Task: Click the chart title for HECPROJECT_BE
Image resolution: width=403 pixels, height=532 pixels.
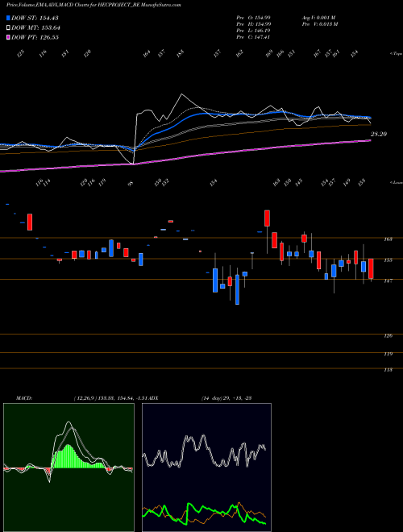Action: [93, 5]
